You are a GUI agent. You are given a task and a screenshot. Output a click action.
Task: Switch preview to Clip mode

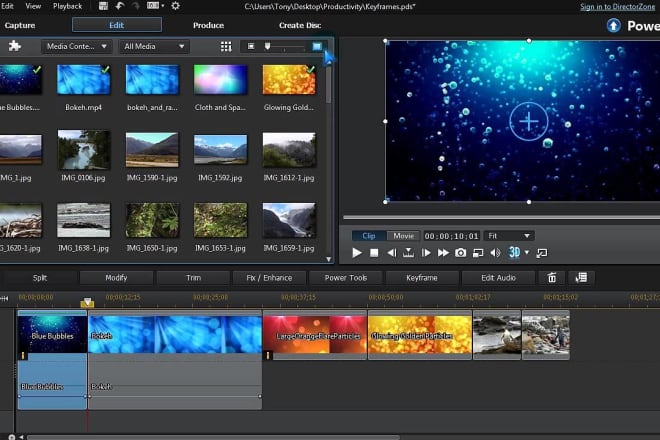pos(369,236)
